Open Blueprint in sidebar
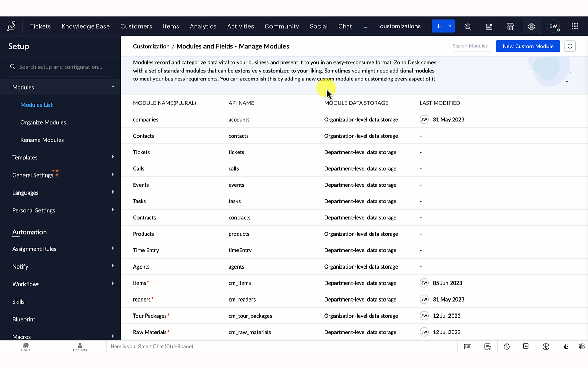The image size is (588, 368). click(x=23, y=319)
